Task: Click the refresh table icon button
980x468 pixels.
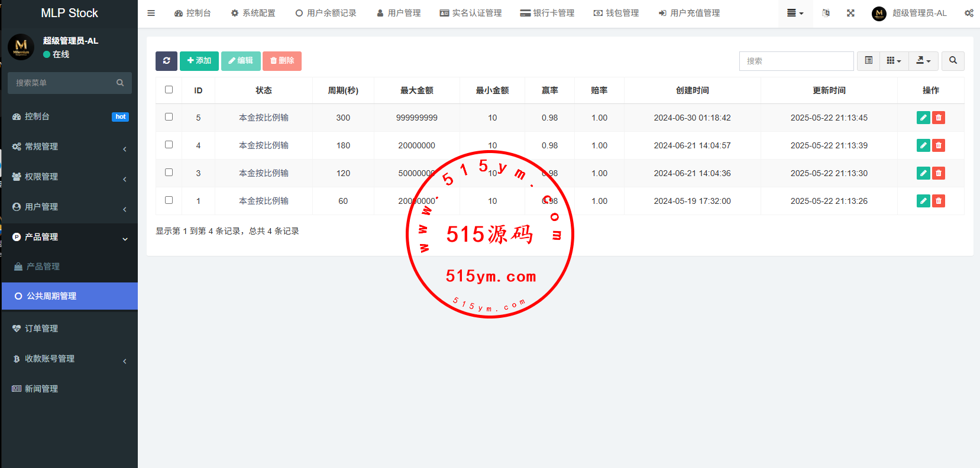Action: coord(166,61)
